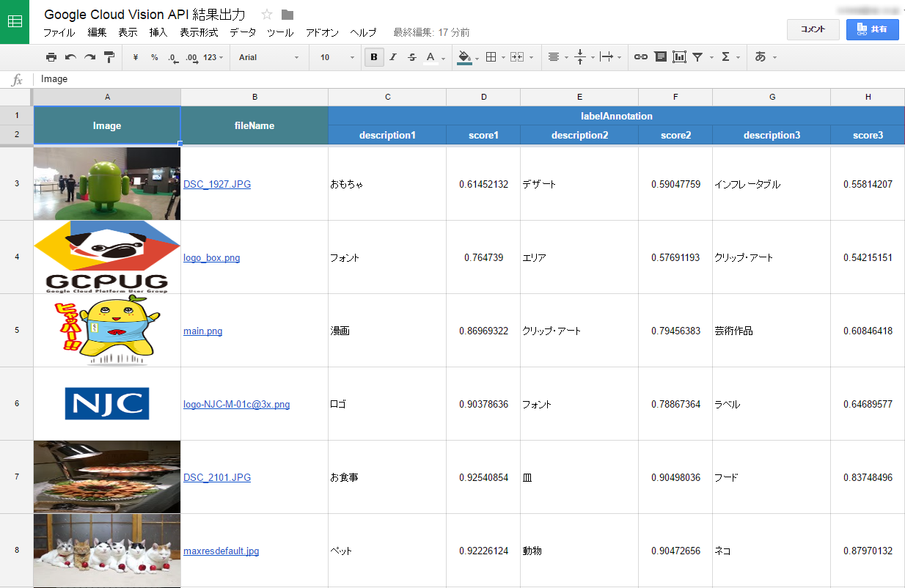Toggle italic formatting
The height and width of the screenshot is (588, 905).
(x=393, y=56)
